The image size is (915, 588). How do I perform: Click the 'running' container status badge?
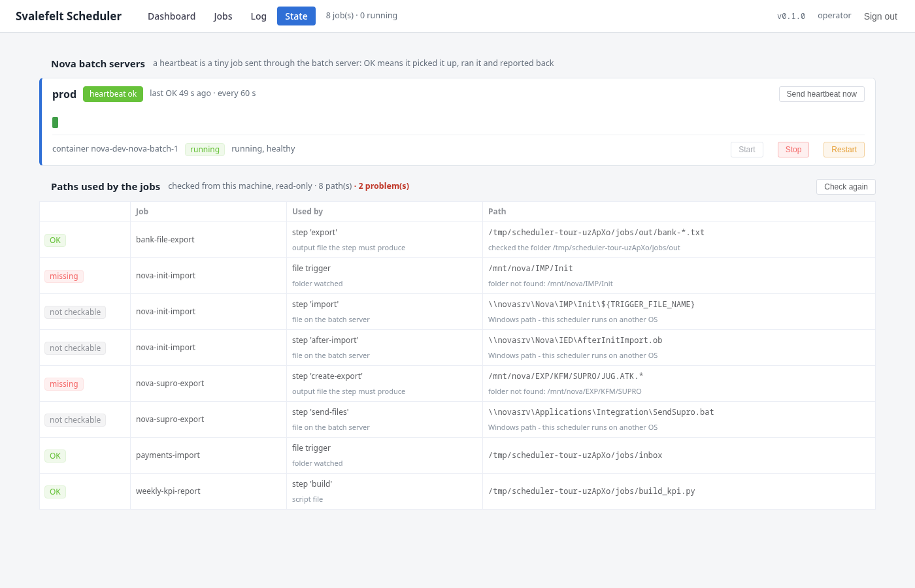205,150
